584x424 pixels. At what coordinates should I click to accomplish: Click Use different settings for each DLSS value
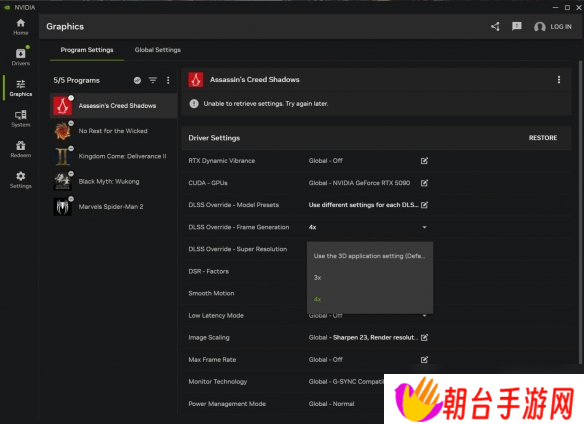363,205
